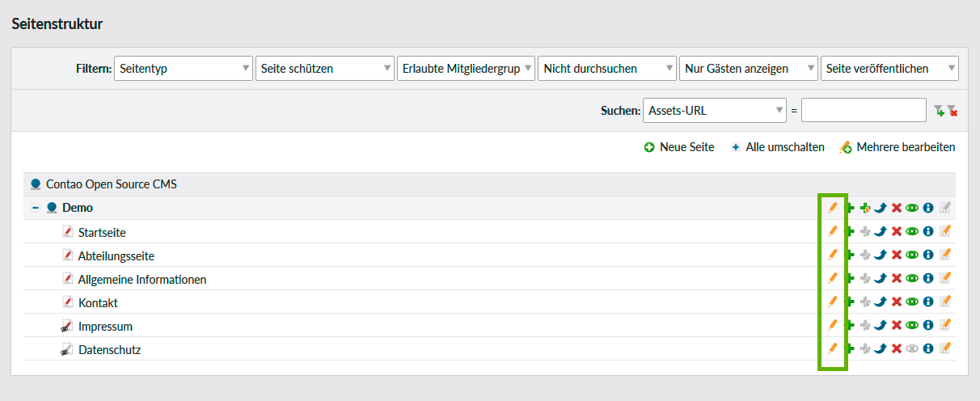Click the edit pencil for Startseite

832,231
